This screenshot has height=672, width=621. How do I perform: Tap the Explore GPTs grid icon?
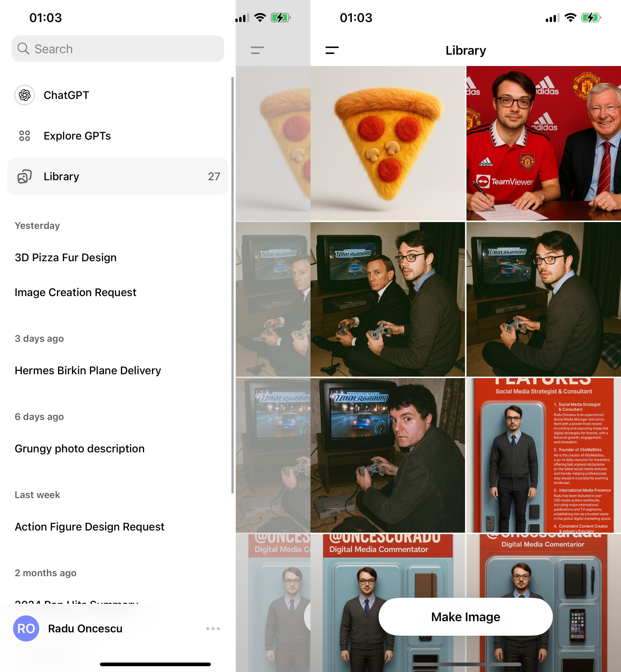24,136
